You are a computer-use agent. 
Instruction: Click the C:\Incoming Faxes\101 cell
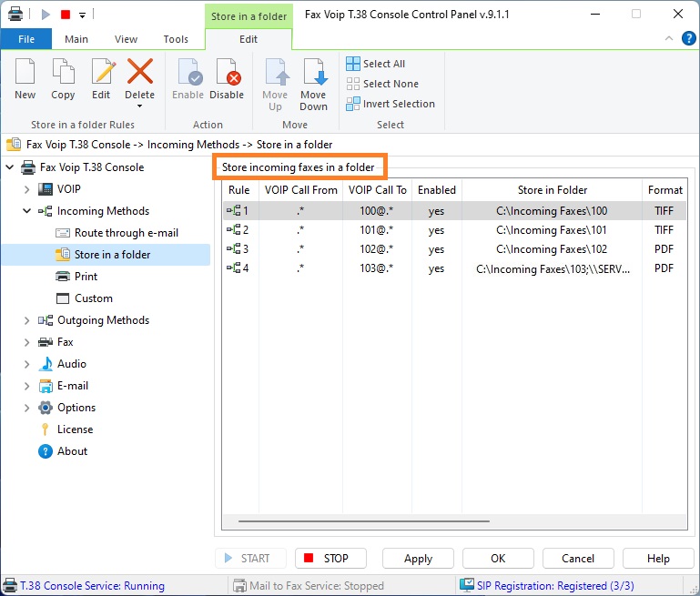[552, 230]
